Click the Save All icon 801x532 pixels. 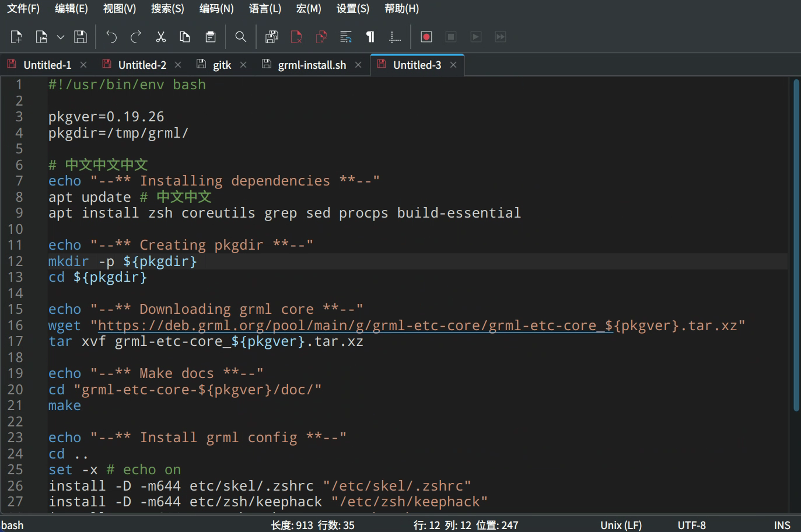pos(272,37)
